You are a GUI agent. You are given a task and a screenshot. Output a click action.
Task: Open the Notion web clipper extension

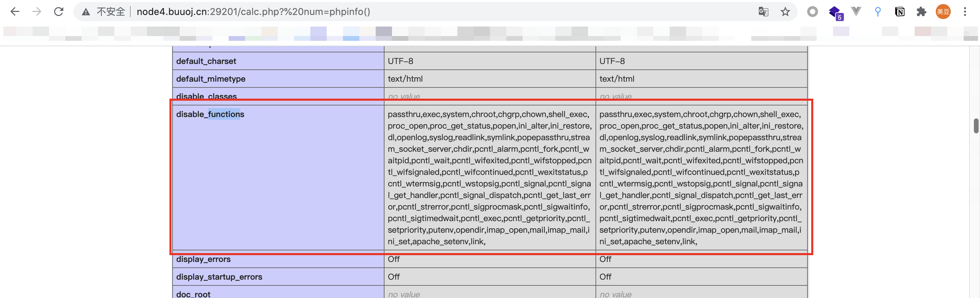(x=900, y=12)
